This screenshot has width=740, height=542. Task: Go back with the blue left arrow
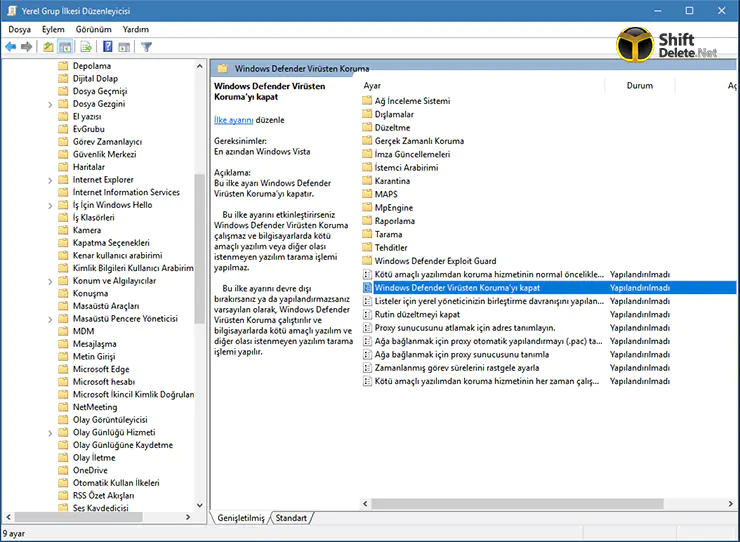tap(10, 47)
